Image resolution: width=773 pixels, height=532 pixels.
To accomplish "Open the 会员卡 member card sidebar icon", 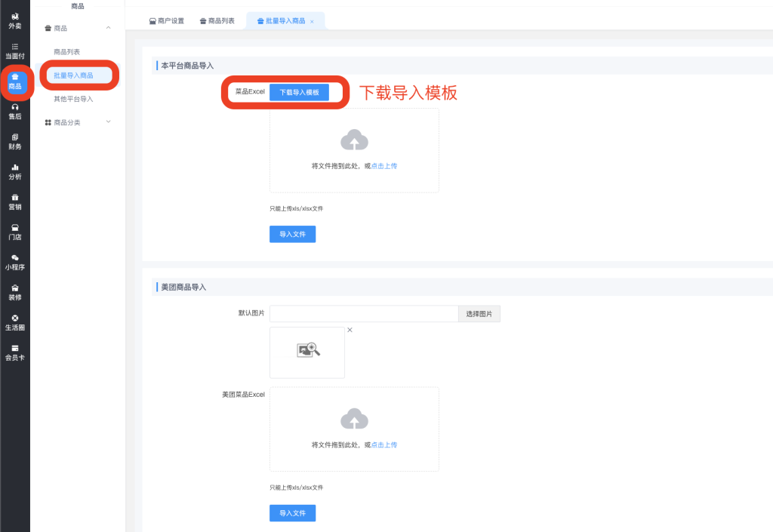I will (14, 352).
